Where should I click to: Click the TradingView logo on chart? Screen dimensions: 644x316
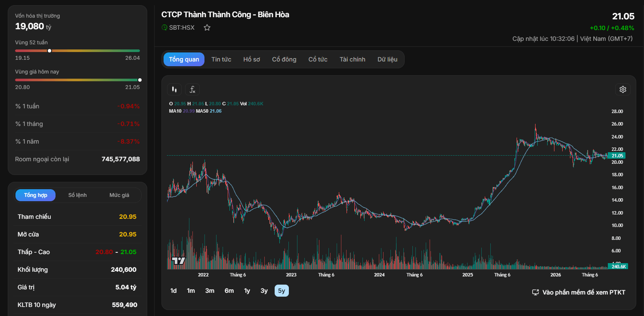pyautogui.click(x=178, y=261)
